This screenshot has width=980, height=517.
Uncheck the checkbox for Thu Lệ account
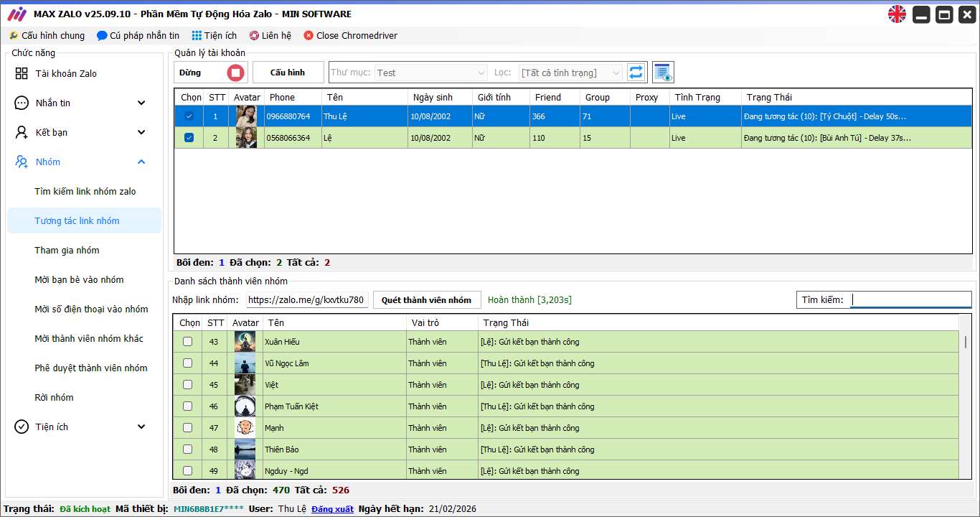click(x=189, y=116)
